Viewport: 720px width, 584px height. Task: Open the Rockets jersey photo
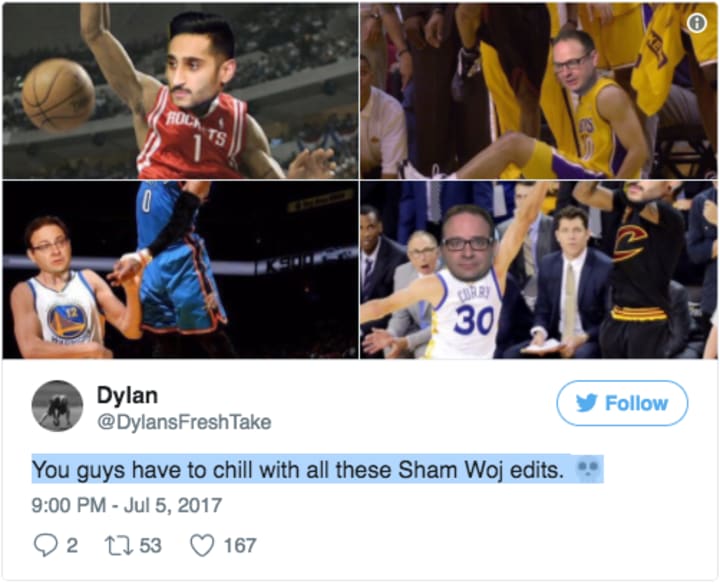coord(180,91)
